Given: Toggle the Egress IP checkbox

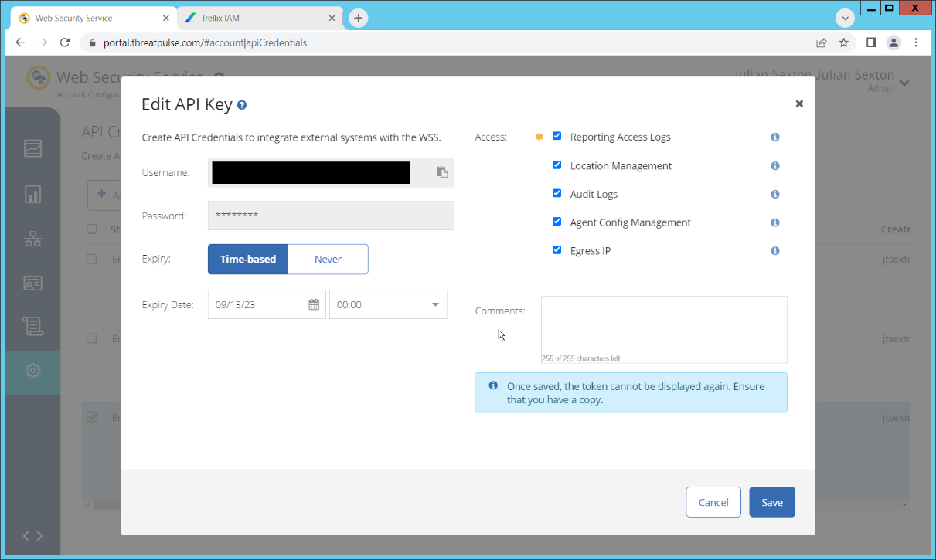Looking at the screenshot, I should 556,250.
